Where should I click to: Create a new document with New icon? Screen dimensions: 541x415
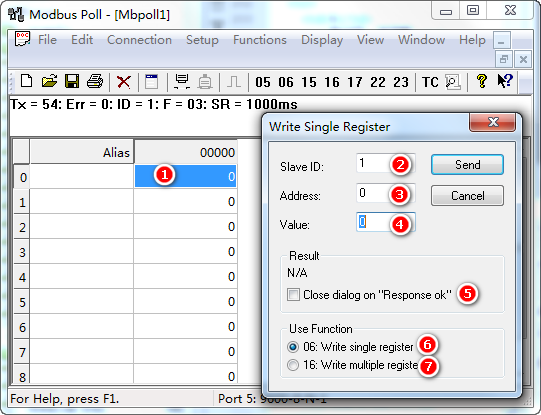(27, 81)
